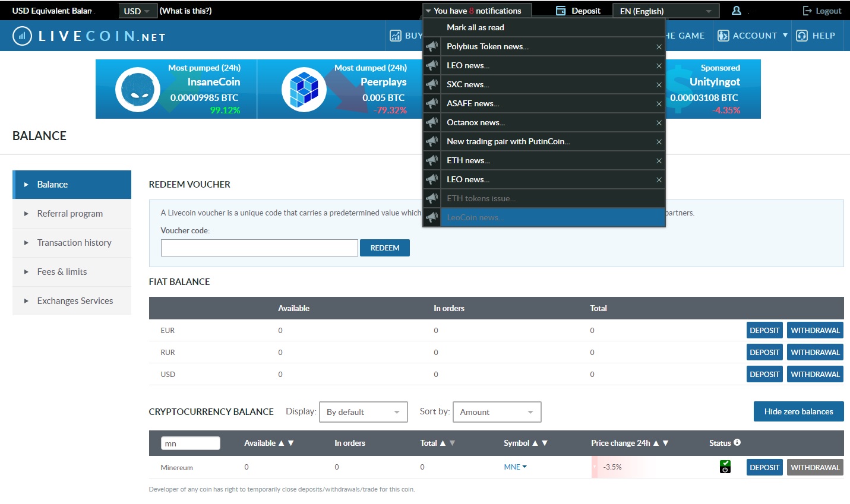Click the coin search field containing 'mn'
The image size is (850, 504).
(190, 443)
